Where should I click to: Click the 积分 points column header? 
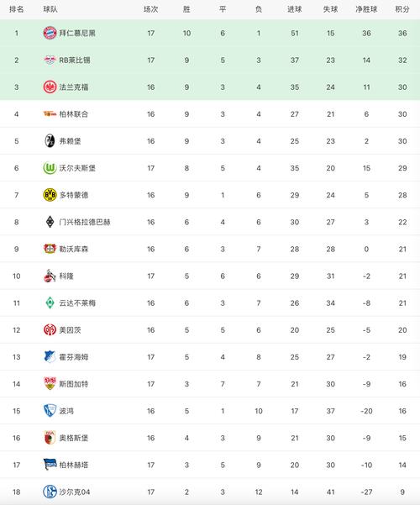[402, 9]
